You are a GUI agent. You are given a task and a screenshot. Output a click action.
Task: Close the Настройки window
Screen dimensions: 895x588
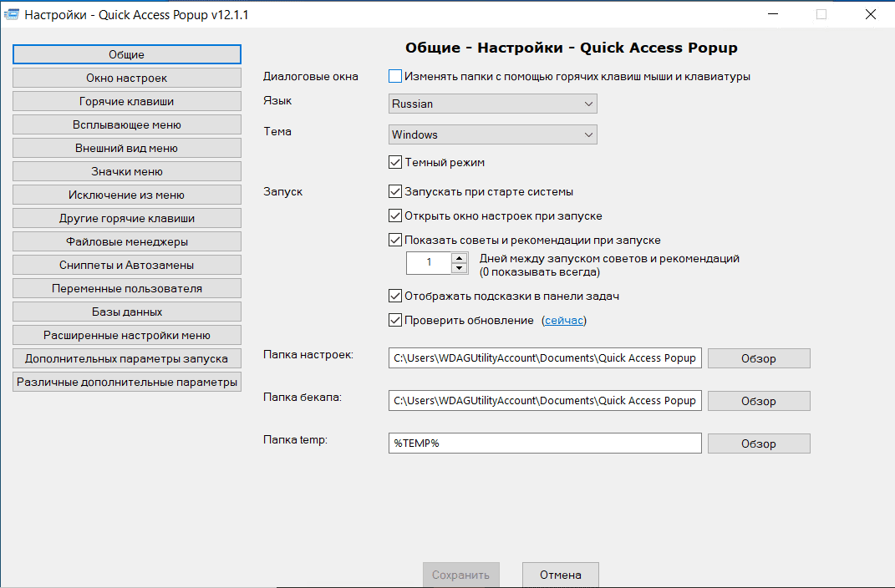[x=871, y=14]
